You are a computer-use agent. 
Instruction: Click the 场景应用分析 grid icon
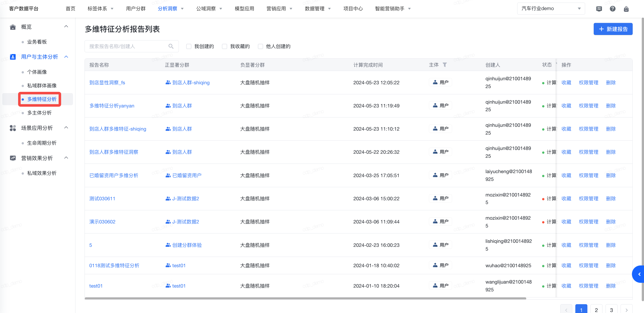click(13, 128)
